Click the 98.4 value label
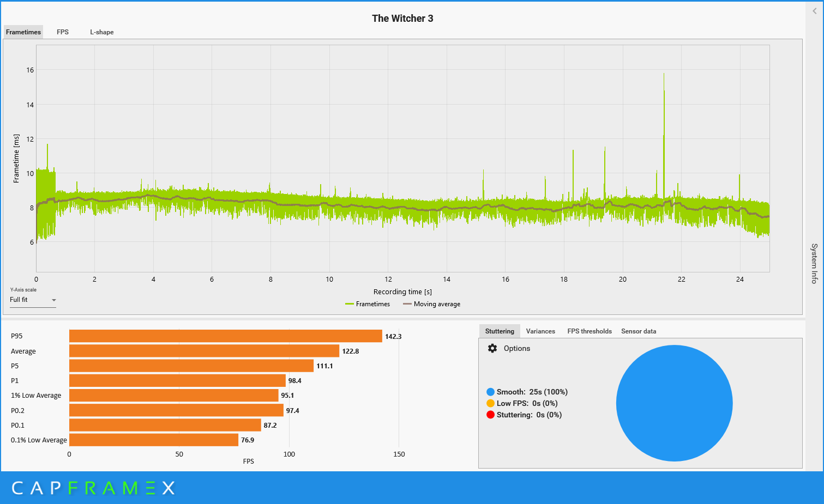 click(x=295, y=380)
